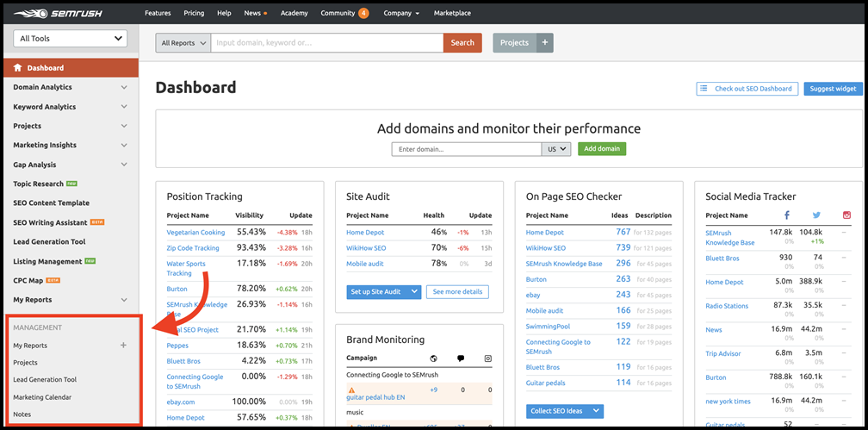Screen dimensions: 868x430
Task: Click Check out SEO Dashboard button
Action: pos(747,89)
